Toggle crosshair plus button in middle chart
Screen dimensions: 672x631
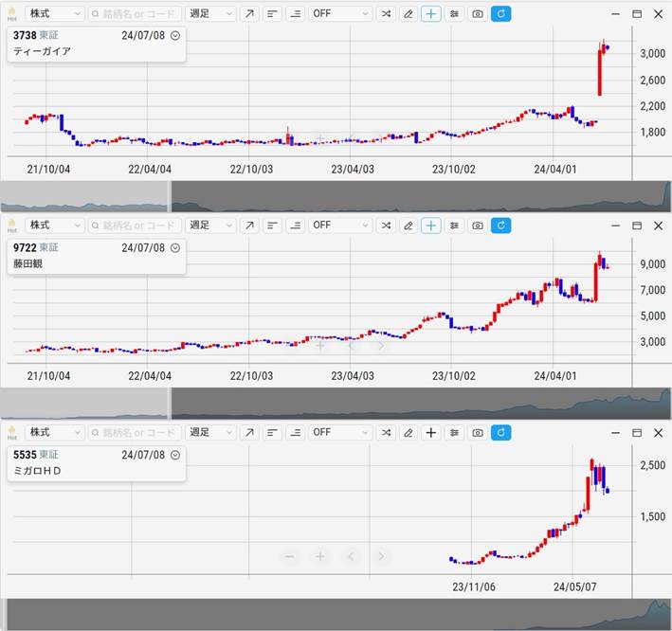pyautogui.click(x=431, y=225)
